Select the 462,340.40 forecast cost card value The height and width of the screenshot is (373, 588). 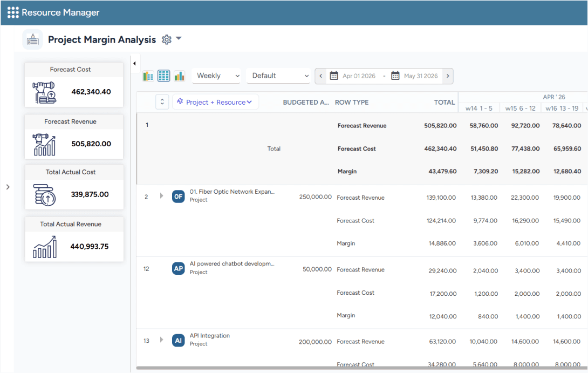(x=91, y=92)
